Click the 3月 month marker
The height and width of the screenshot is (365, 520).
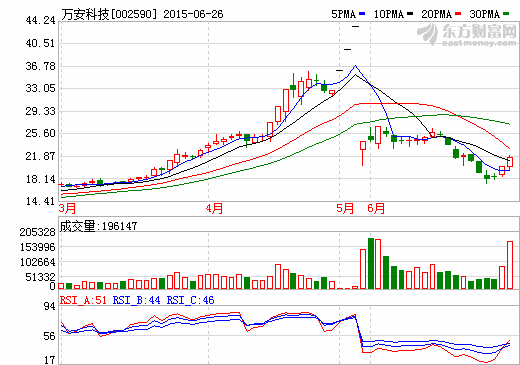click(67, 208)
